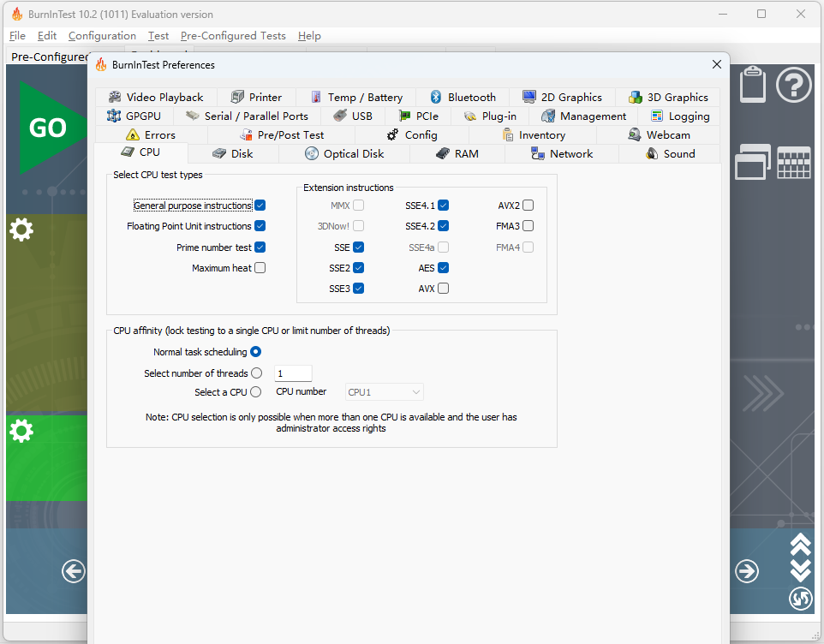The width and height of the screenshot is (824, 644).
Task: Click the grid tile view icon
Action: pyautogui.click(x=793, y=164)
